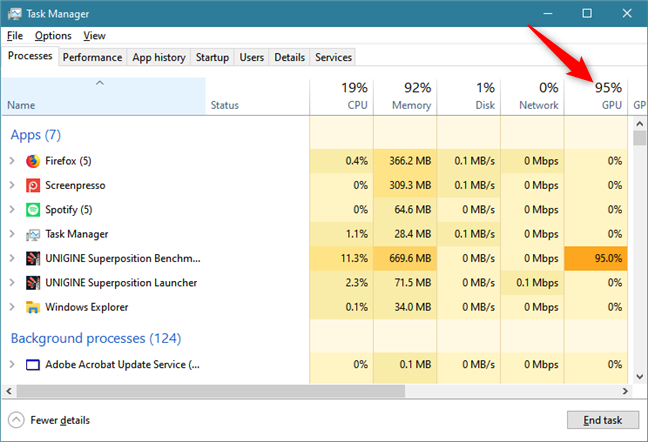Click the Windows Explorer folder icon

coord(33,307)
